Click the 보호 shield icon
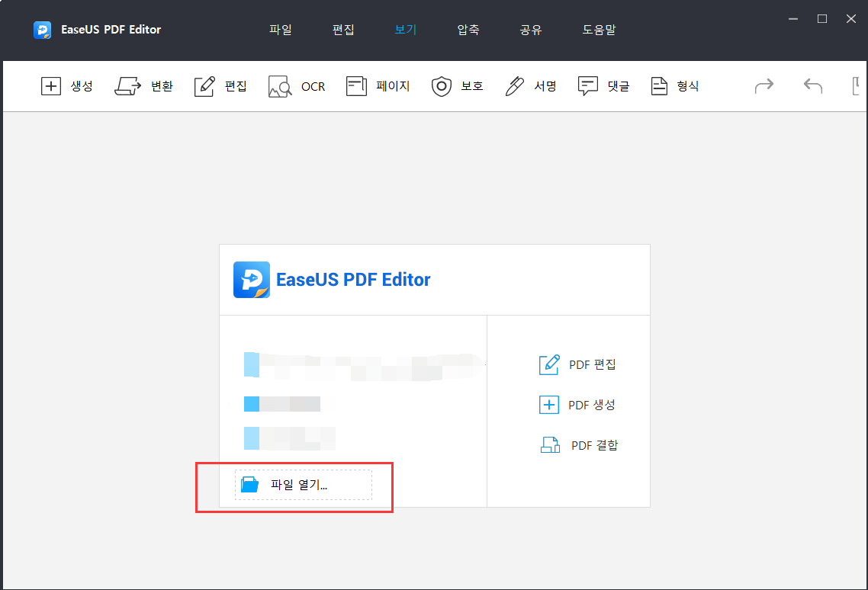Screen dimensions: 868x590 [x=441, y=86]
